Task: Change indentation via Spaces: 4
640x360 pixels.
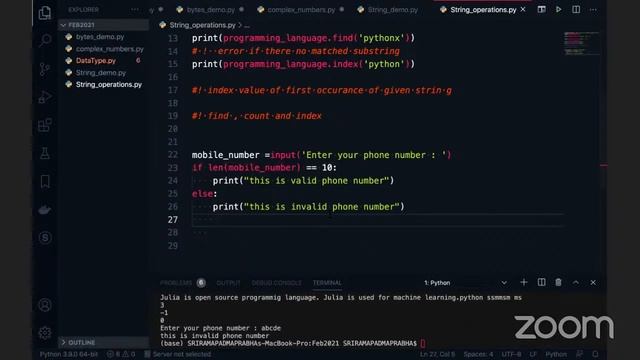Action: [x=478, y=354]
